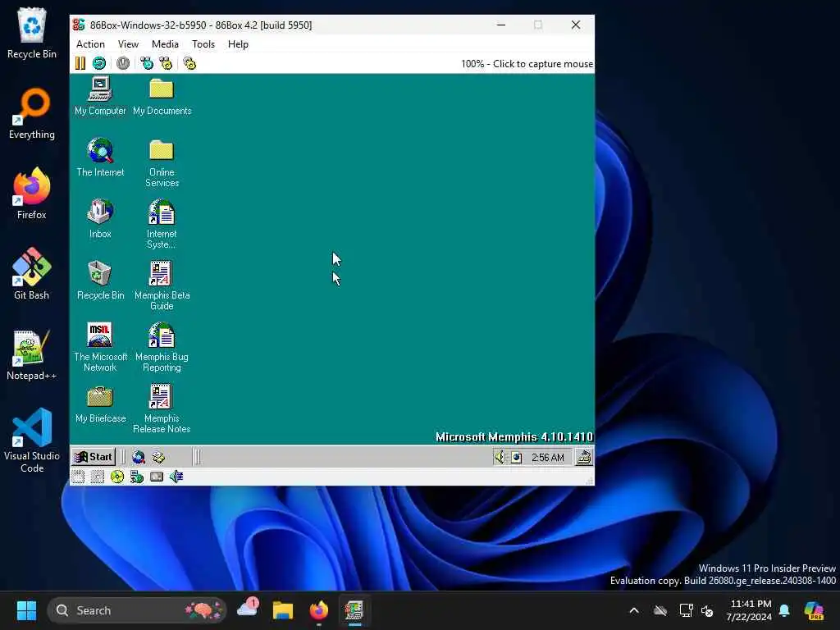Screen dimensions: 840x630
Task: Select The Microsoft Network icon
Action: 100,347
